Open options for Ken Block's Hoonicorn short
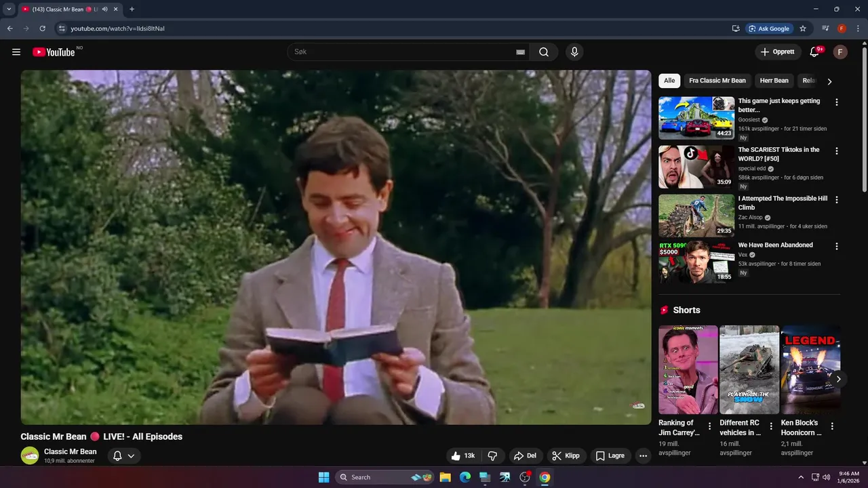The height and width of the screenshot is (488, 868). (832, 426)
